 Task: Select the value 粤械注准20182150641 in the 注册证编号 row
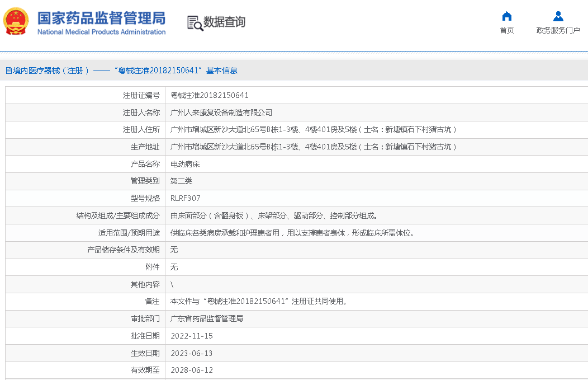(209, 95)
